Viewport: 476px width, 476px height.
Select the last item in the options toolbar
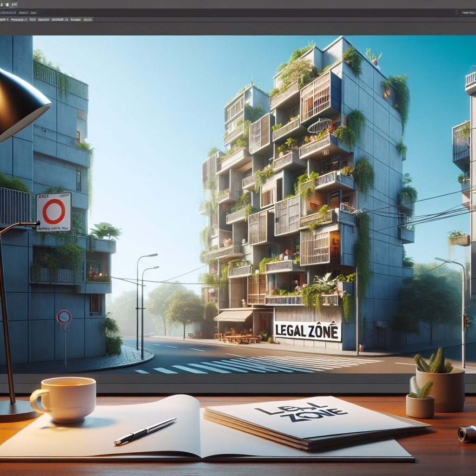tap(87, 20)
